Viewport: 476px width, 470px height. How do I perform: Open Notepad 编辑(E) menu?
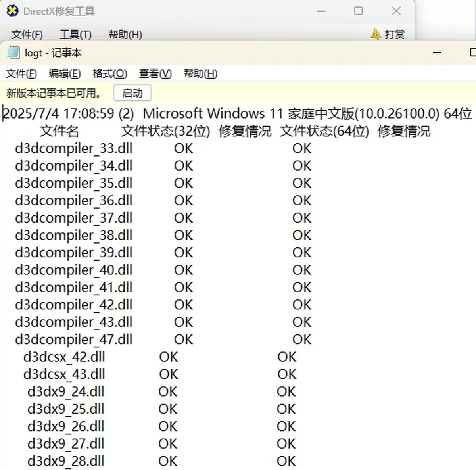pyautogui.click(x=65, y=73)
